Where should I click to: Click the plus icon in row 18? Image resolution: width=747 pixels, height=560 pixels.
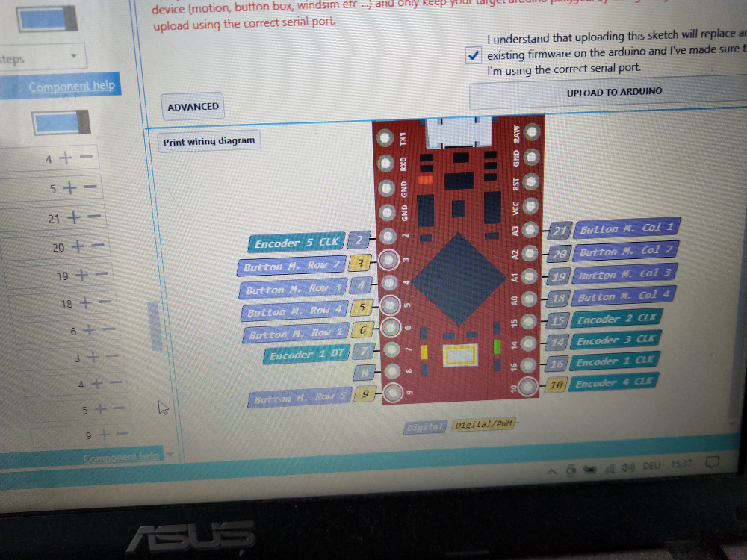tap(85, 302)
